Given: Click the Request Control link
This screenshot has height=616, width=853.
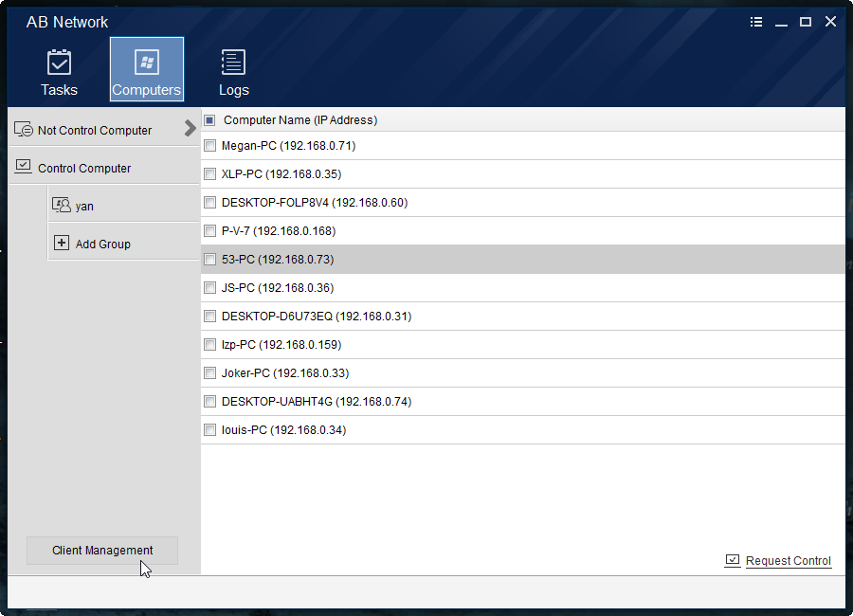Looking at the screenshot, I should (x=789, y=560).
